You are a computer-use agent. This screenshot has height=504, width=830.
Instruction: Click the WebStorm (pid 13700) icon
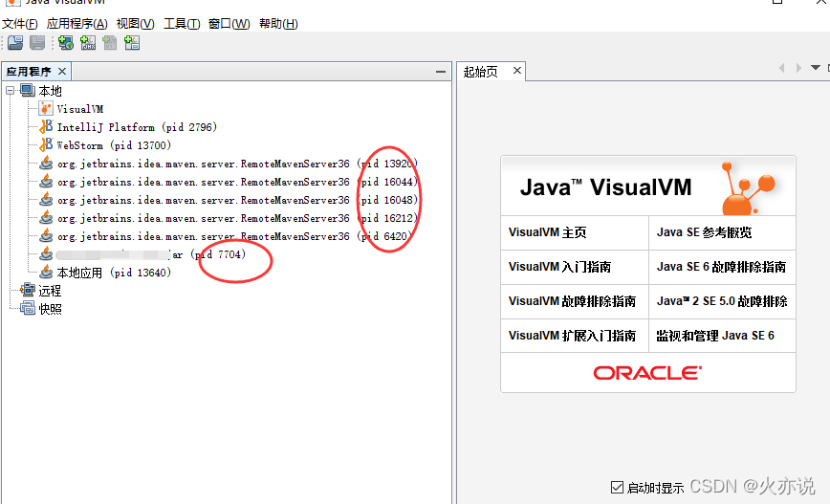tap(46, 144)
